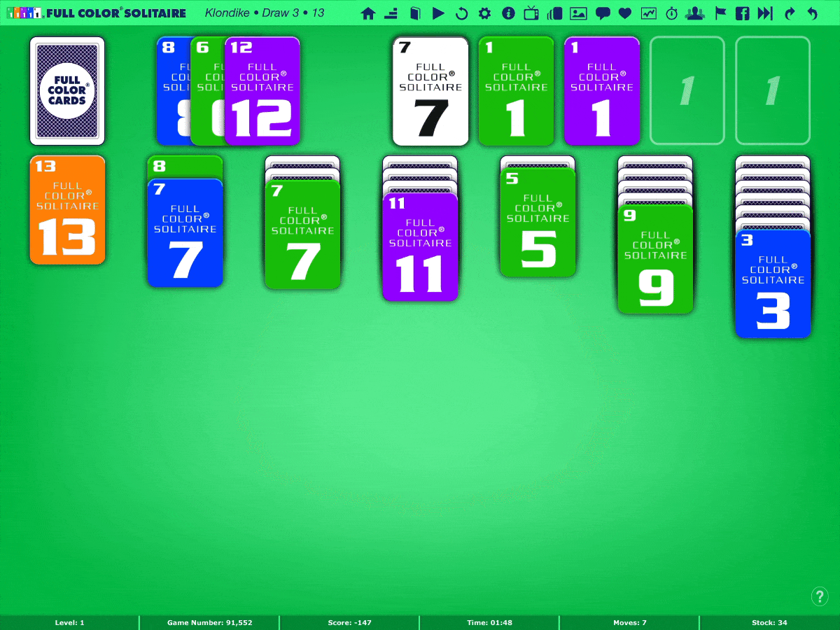Open the Facebook icon
The image size is (840, 630).
coord(743,13)
